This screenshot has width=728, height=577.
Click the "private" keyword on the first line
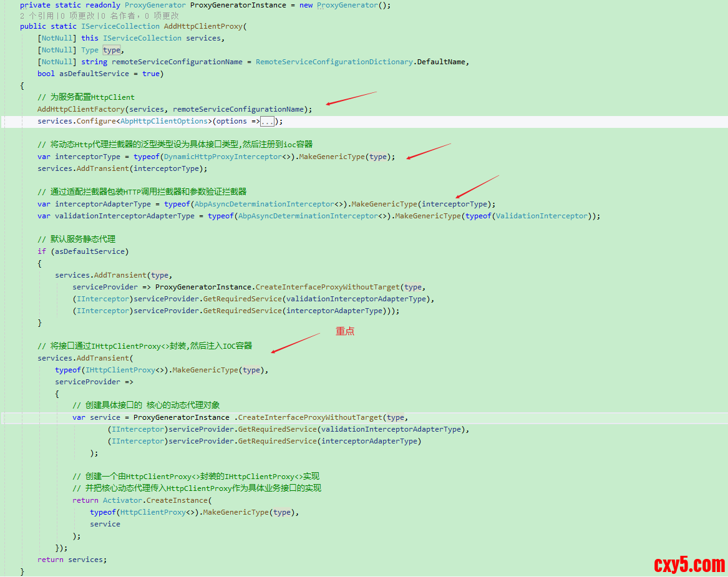pos(36,5)
